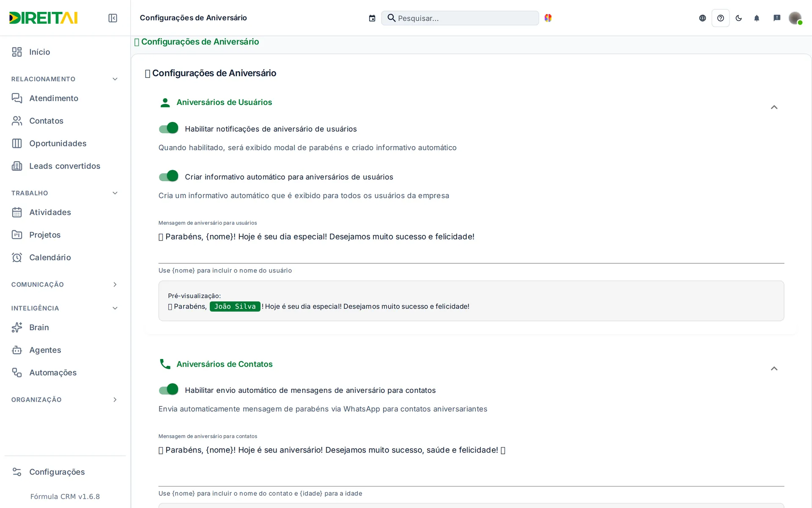
Task: Open Atividades in the sidebar
Action: coord(65,212)
